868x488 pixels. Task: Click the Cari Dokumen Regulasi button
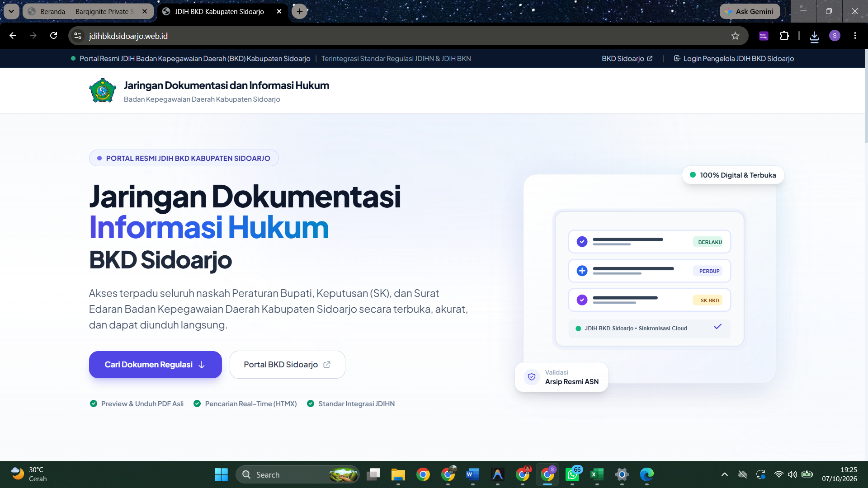point(155,365)
